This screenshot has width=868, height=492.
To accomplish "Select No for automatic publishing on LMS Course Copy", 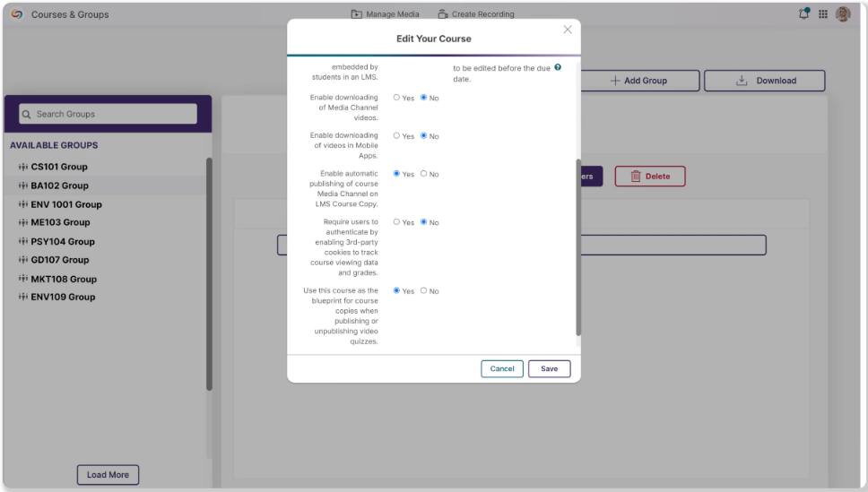I will (x=423, y=174).
